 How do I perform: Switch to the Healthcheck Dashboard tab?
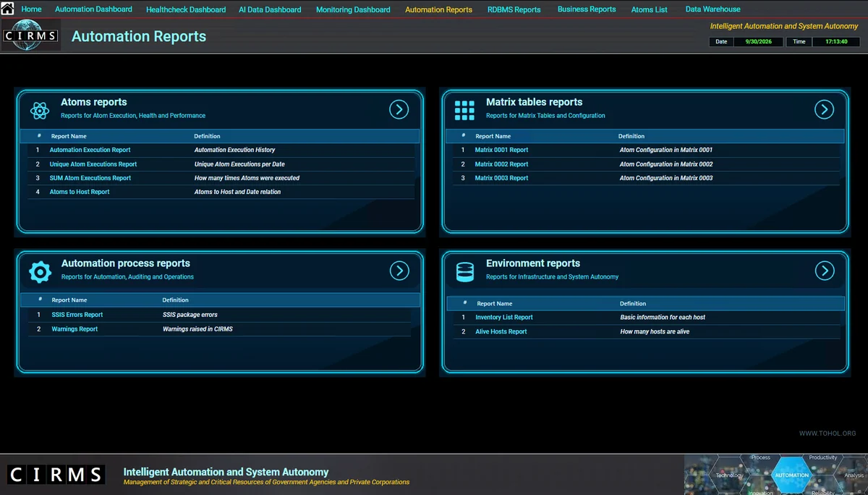[x=186, y=9]
